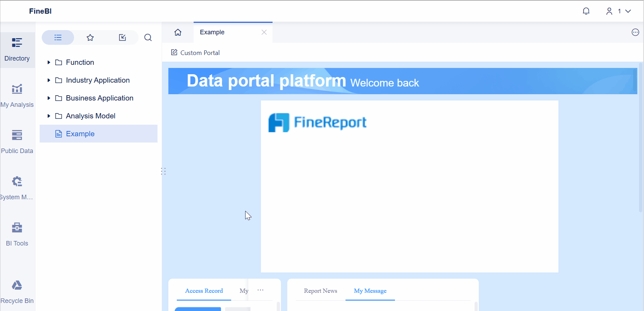Screen dimensions: 644x311
Task: Open Access Record panel more tabs ellipsis
Action: point(260,290)
